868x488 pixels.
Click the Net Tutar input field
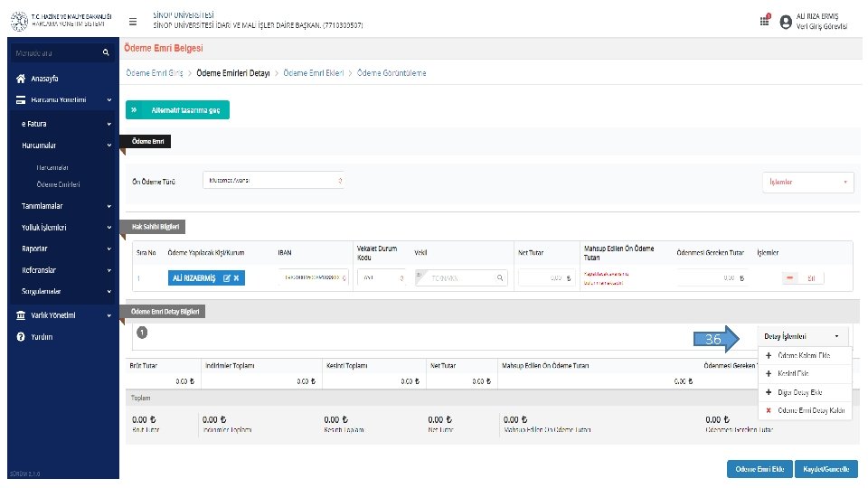(x=546, y=278)
